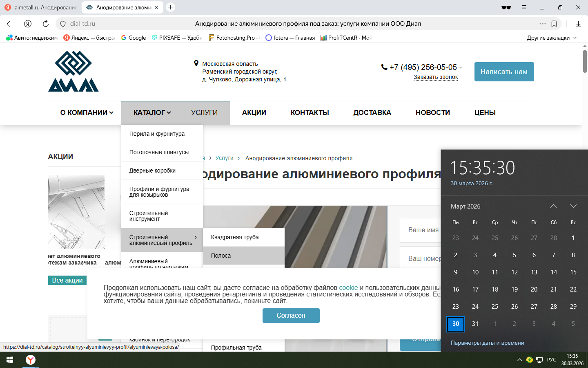Click the Написать нам button

coord(504,72)
